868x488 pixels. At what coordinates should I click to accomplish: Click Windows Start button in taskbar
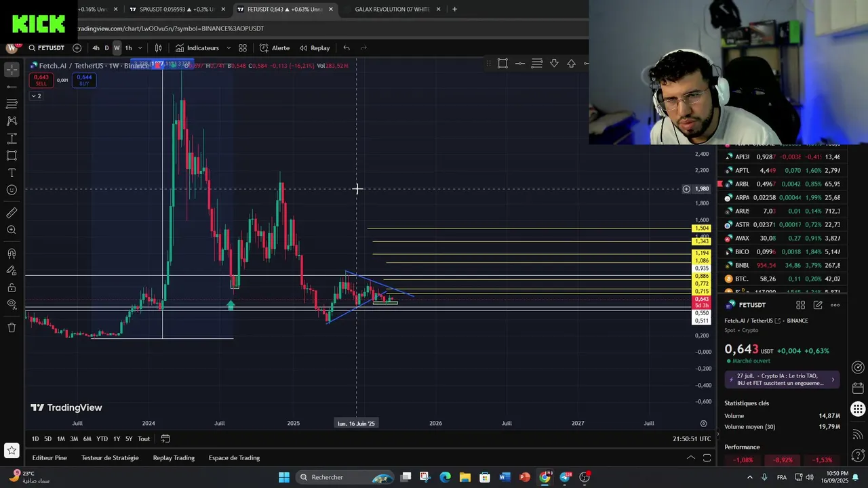coord(284,477)
